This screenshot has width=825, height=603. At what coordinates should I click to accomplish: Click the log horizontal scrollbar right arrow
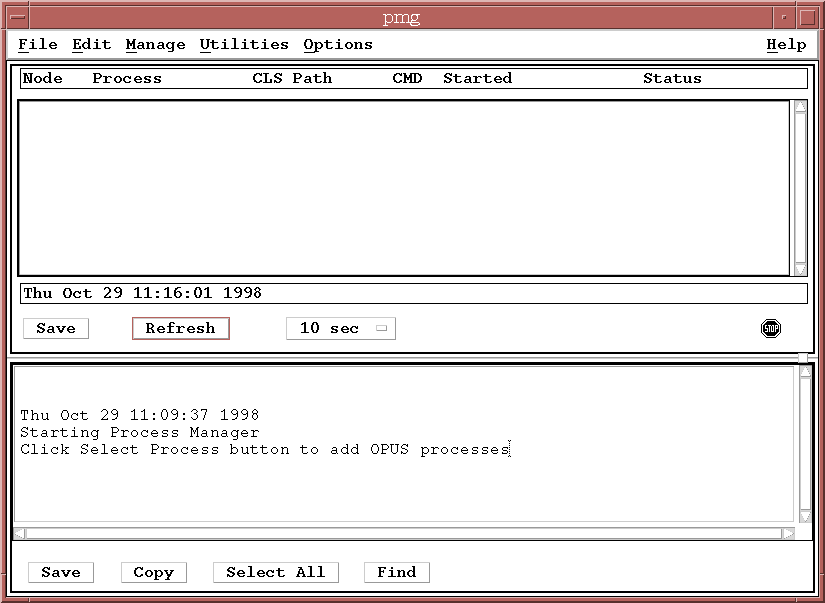point(788,534)
